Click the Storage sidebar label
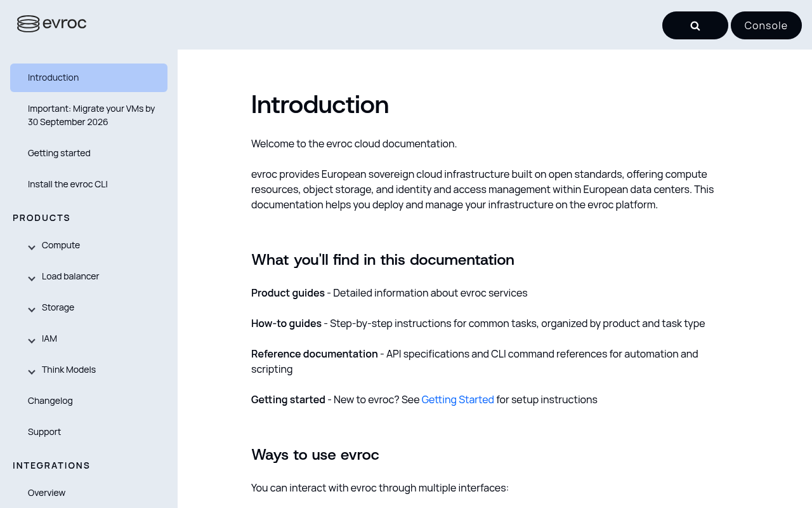The height and width of the screenshot is (508, 812). click(x=58, y=307)
